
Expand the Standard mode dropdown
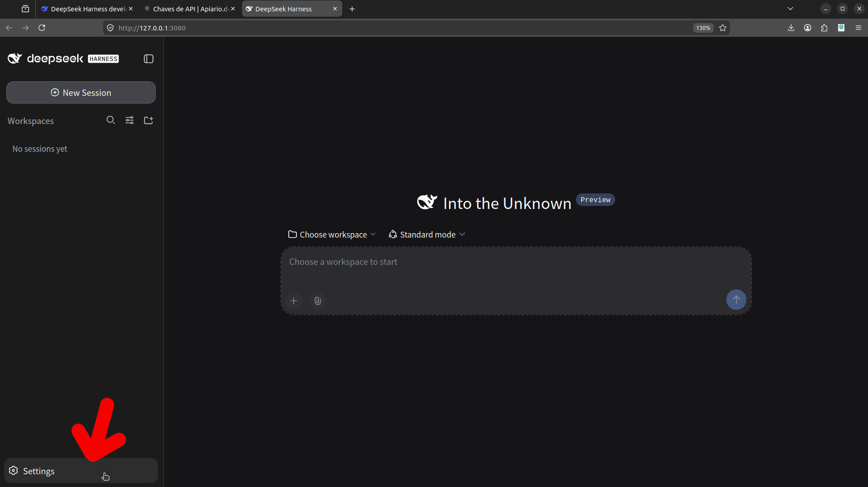point(427,234)
